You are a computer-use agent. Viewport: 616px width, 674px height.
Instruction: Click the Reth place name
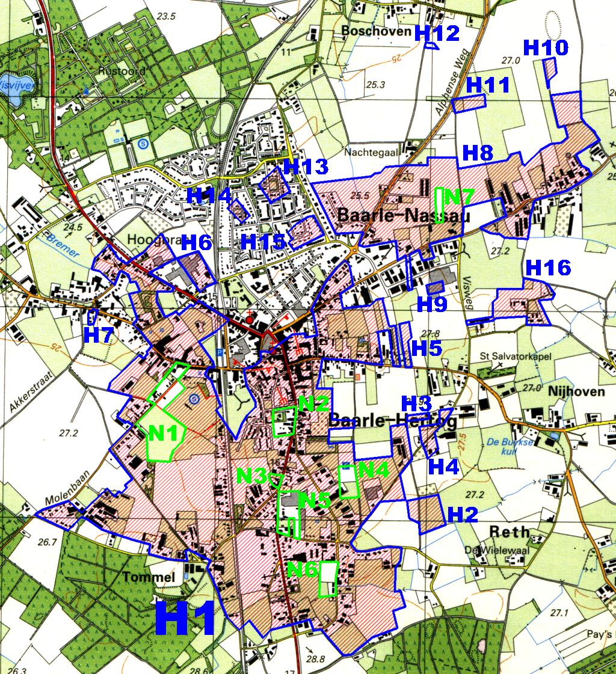tap(510, 532)
